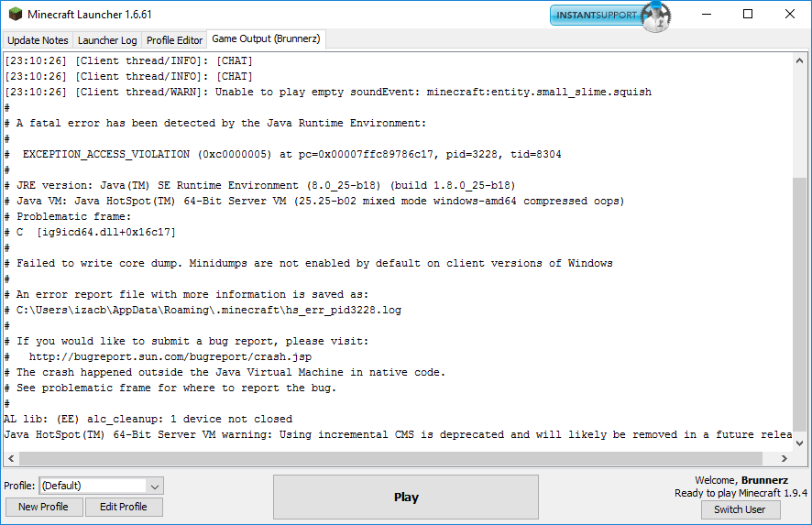Click the Minecraft grass block app icon
The image size is (812, 525).
pos(16,14)
